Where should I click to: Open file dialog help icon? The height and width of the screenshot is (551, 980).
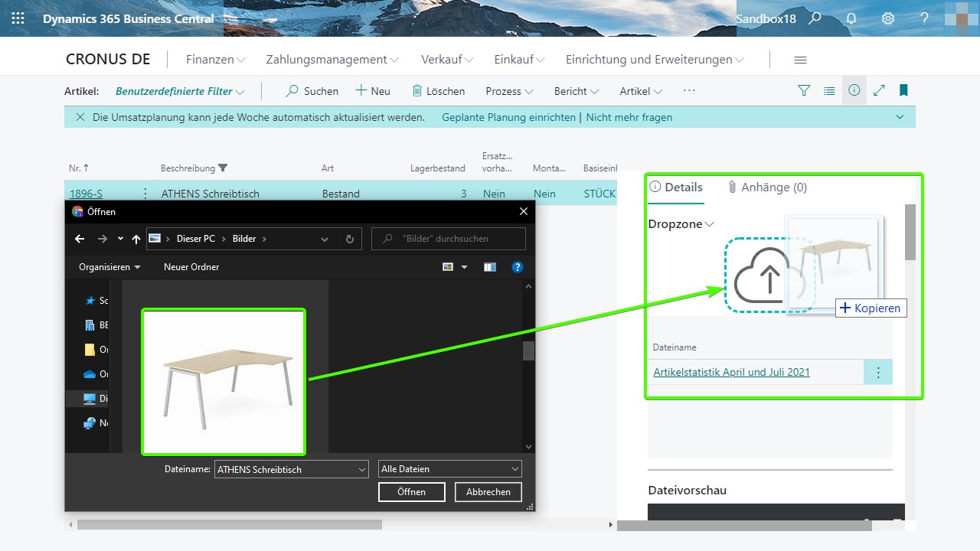518,267
